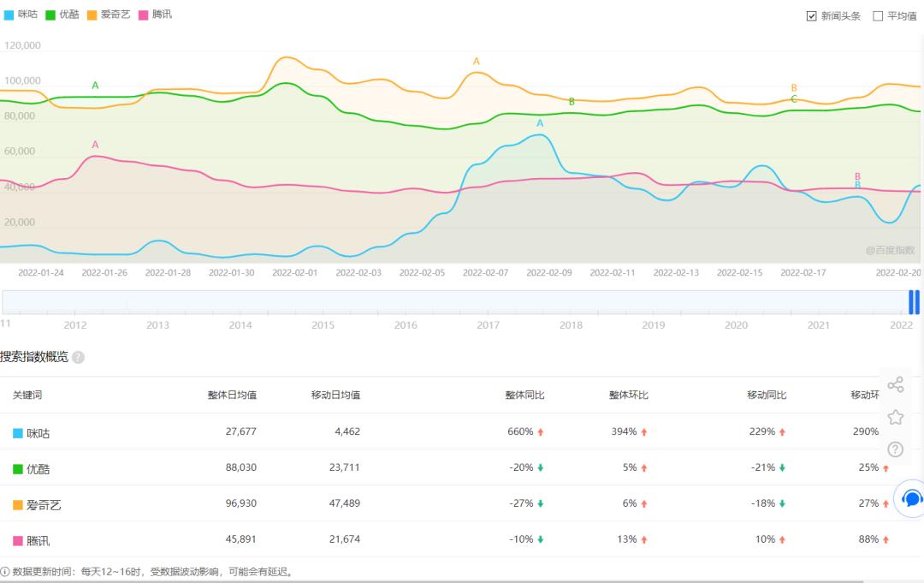Click the star favorite icon

[x=895, y=417]
